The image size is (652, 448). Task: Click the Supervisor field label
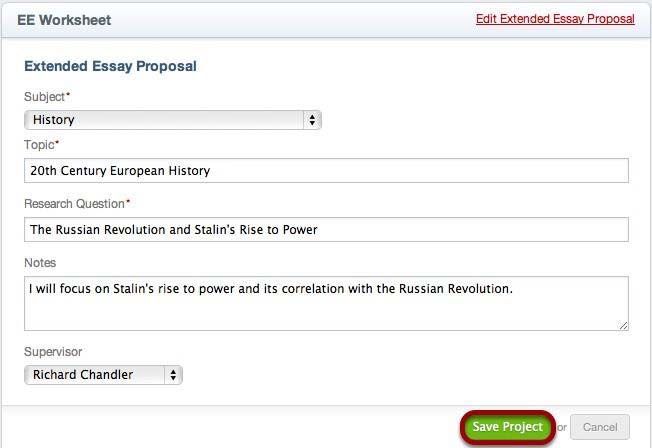pos(53,352)
